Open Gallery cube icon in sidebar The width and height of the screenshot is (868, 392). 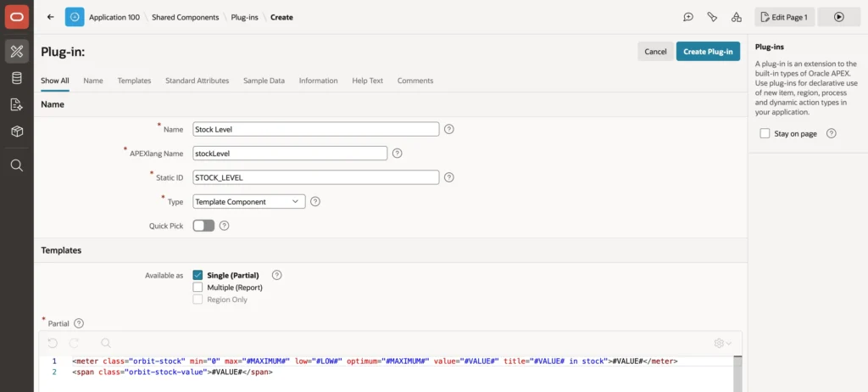(x=17, y=132)
